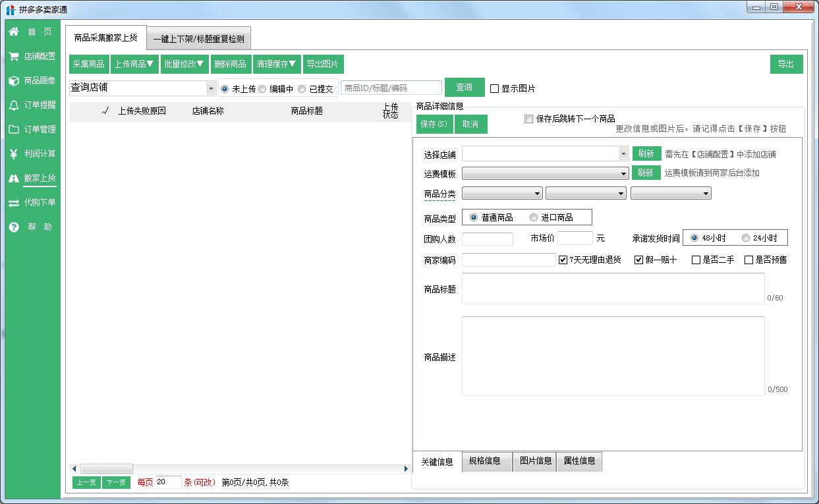Select the 24小时 delivery time option
The height and width of the screenshot is (504, 819).
pos(746,238)
